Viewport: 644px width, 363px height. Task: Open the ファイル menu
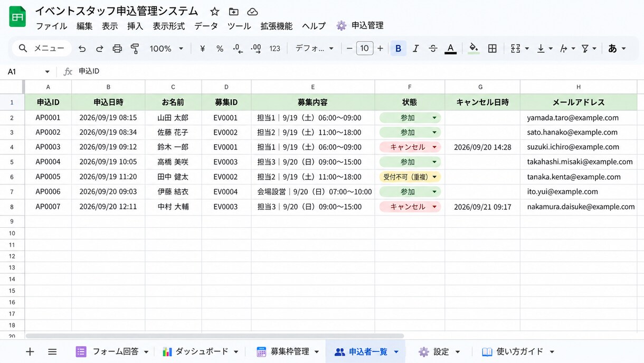[x=51, y=26]
